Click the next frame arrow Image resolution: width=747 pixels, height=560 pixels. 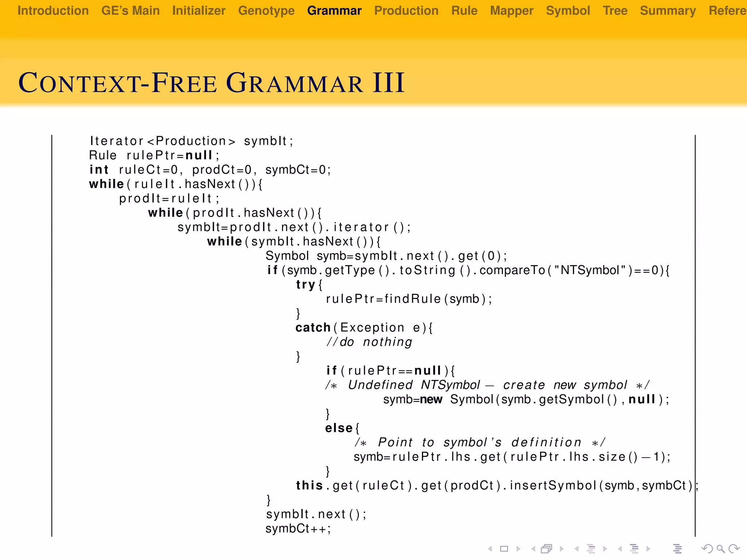click(x=562, y=549)
